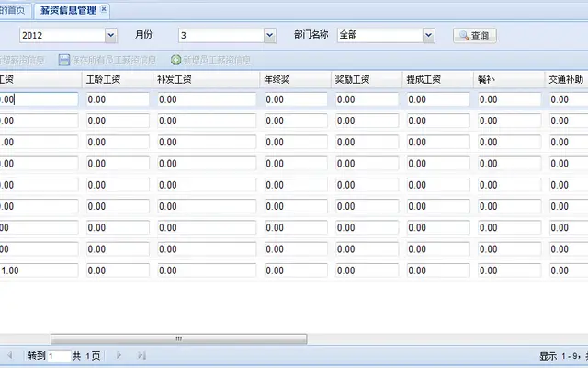The width and height of the screenshot is (588, 368).
Task: Open the 月份 dropdown arrow
Action: (x=269, y=35)
